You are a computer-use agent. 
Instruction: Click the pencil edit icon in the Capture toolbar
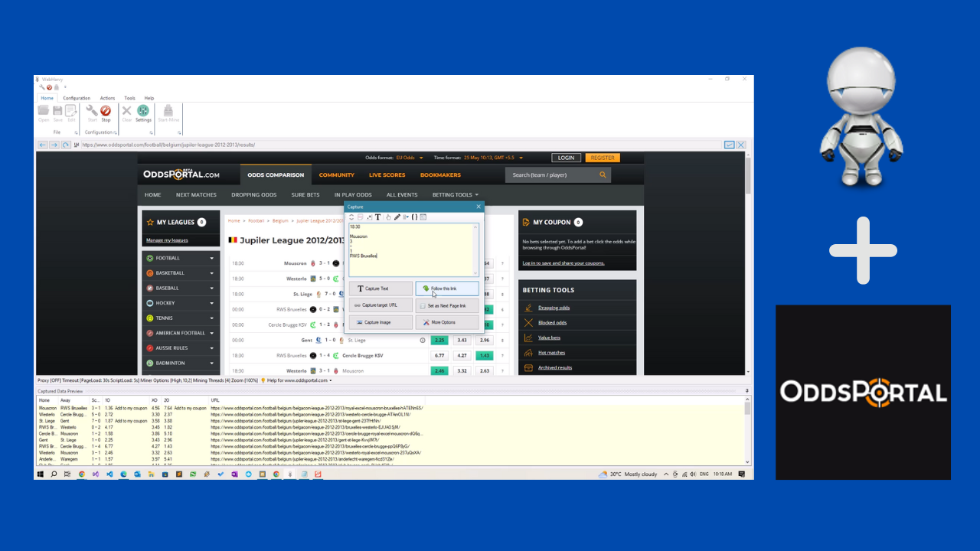click(397, 217)
